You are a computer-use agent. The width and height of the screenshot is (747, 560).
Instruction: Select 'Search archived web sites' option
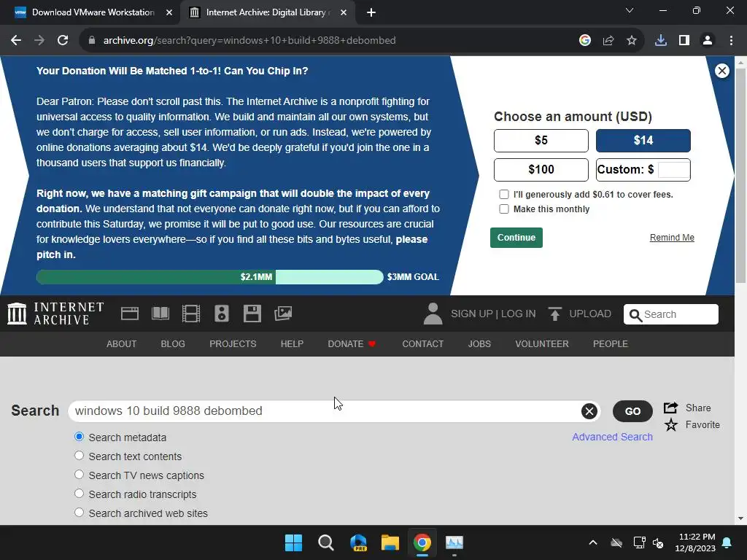pyautogui.click(x=79, y=513)
